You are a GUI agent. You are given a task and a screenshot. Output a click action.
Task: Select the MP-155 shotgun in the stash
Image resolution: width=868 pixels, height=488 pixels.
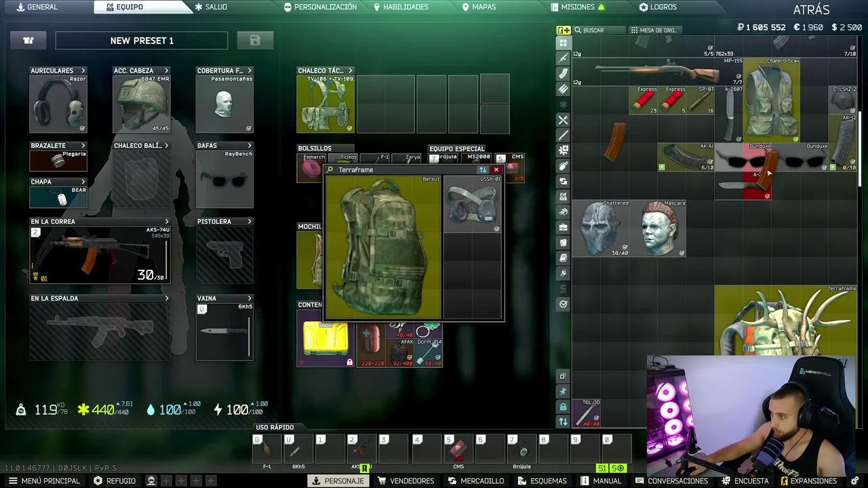coord(657,72)
